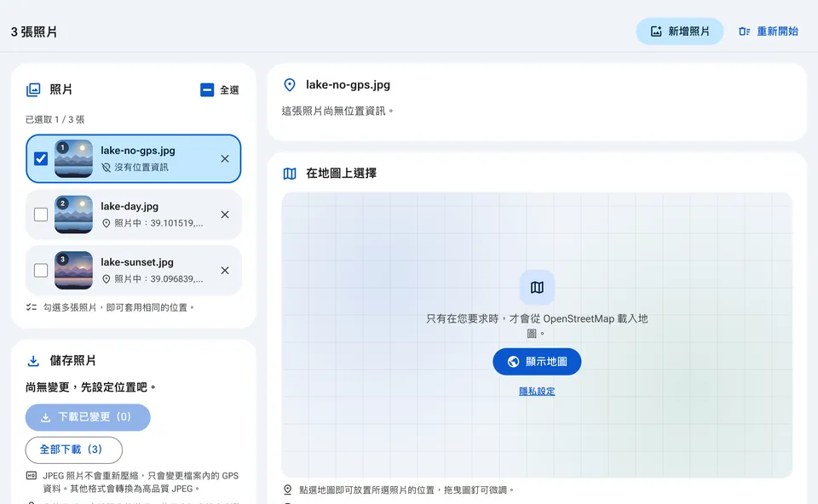Click the 照片中:39.096839 coordinates text
The width and height of the screenshot is (818, 504).
click(158, 279)
